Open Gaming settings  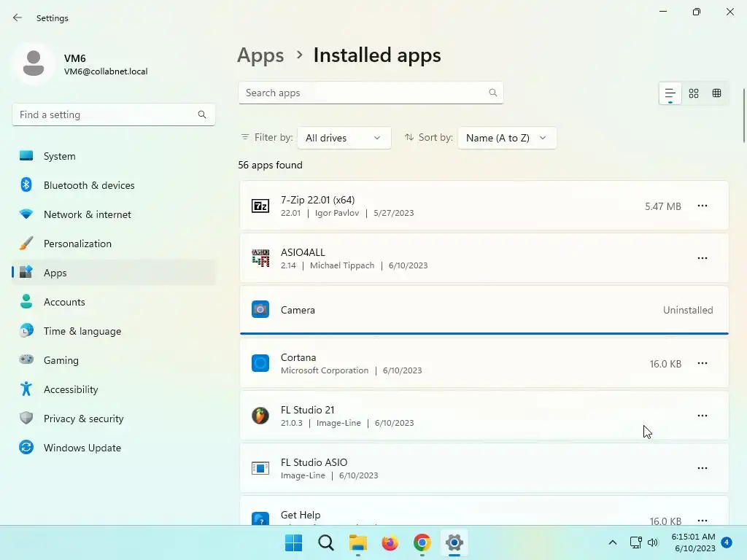[x=114, y=360]
